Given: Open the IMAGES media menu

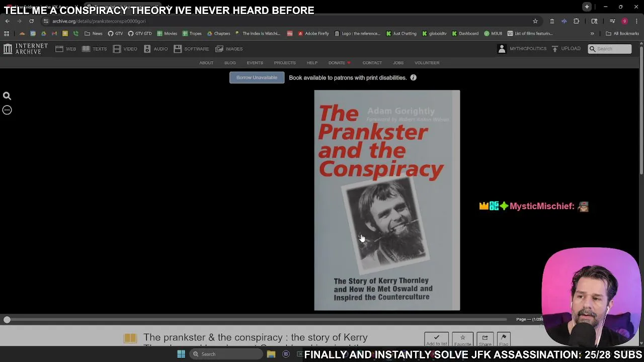Looking at the screenshot, I should click(229, 49).
